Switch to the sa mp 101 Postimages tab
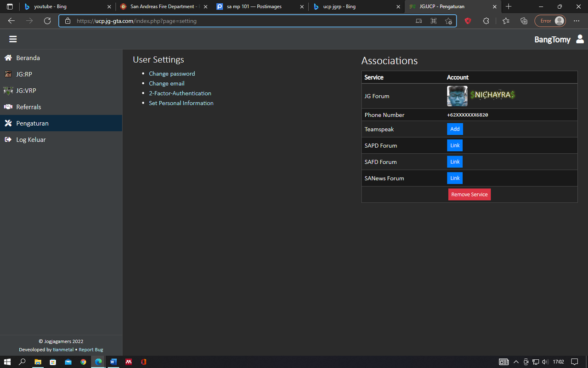588x368 pixels. [260, 7]
